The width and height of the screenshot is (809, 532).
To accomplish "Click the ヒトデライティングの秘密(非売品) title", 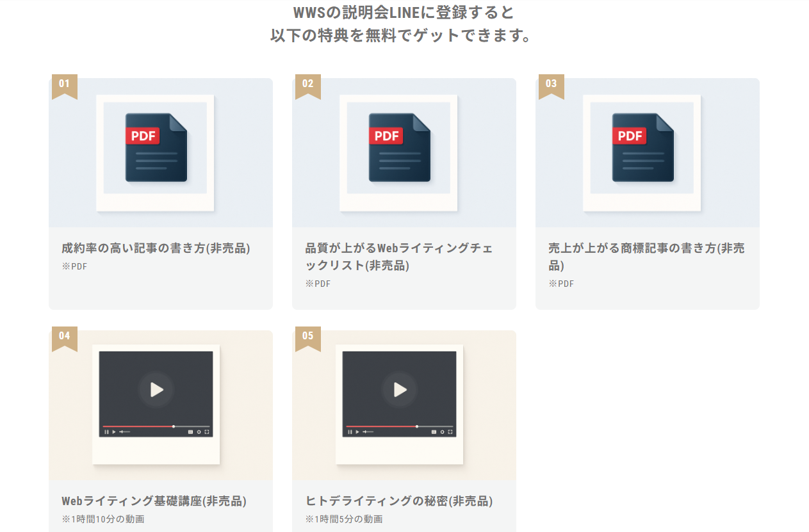I will 399,501.
